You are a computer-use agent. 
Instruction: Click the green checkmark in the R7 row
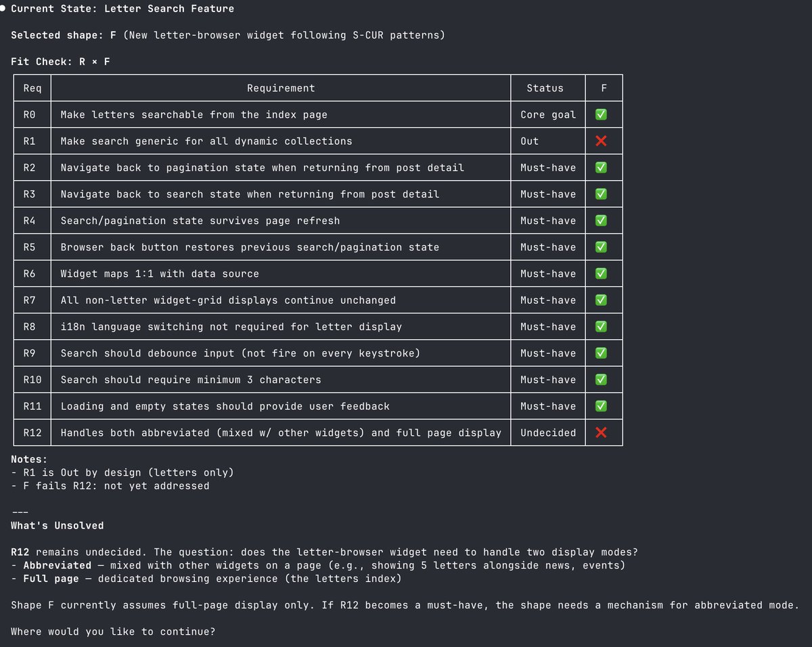pyautogui.click(x=600, y=300)
